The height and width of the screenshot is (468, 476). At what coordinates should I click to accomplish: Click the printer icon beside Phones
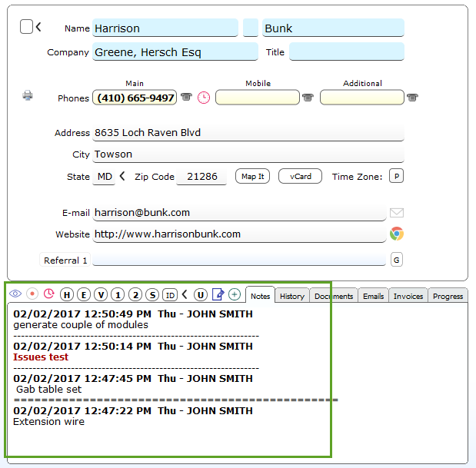[x=28, y=96]
